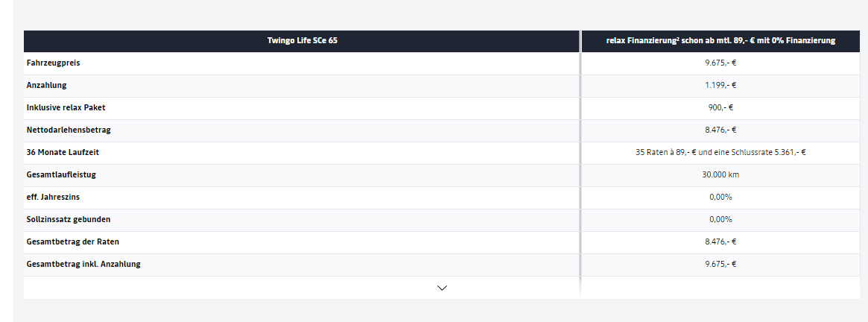The width and height of the screenshot is (868, 322).
Task: Select the relax Finanzierung column header
Action: pos(720,41)
